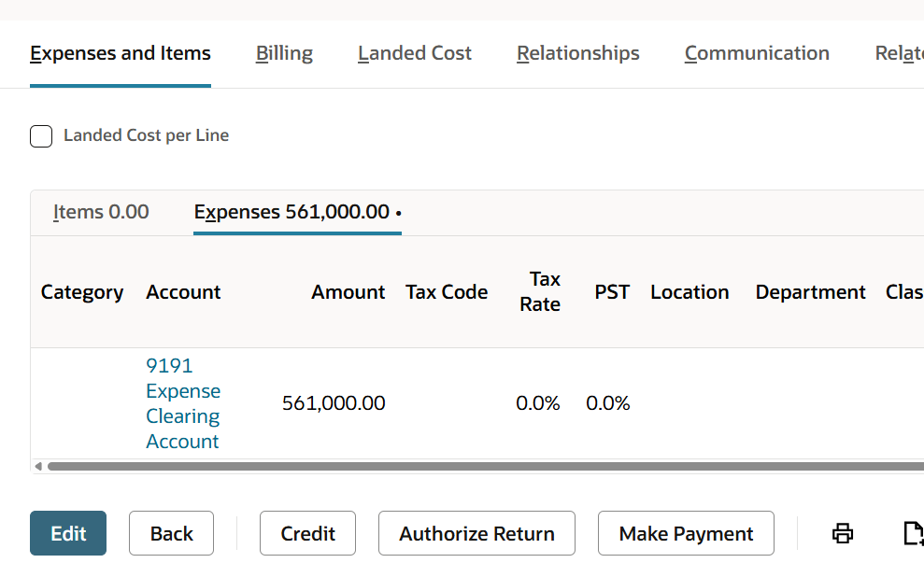
Task: Click Make Payment button
Action: click(x=686, y=533)
